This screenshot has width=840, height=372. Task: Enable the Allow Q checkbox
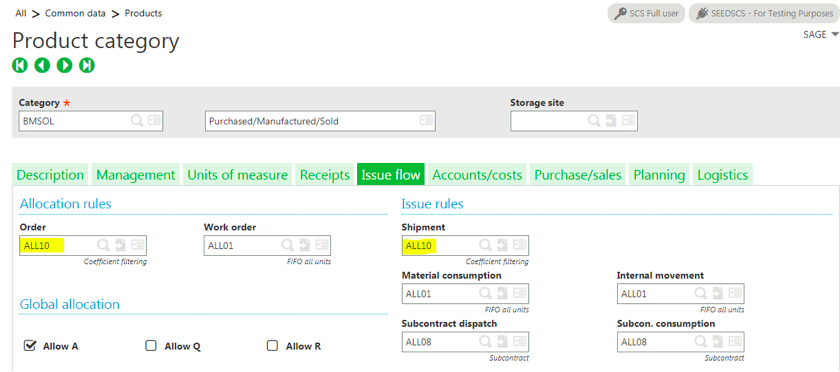click(151, 346)
